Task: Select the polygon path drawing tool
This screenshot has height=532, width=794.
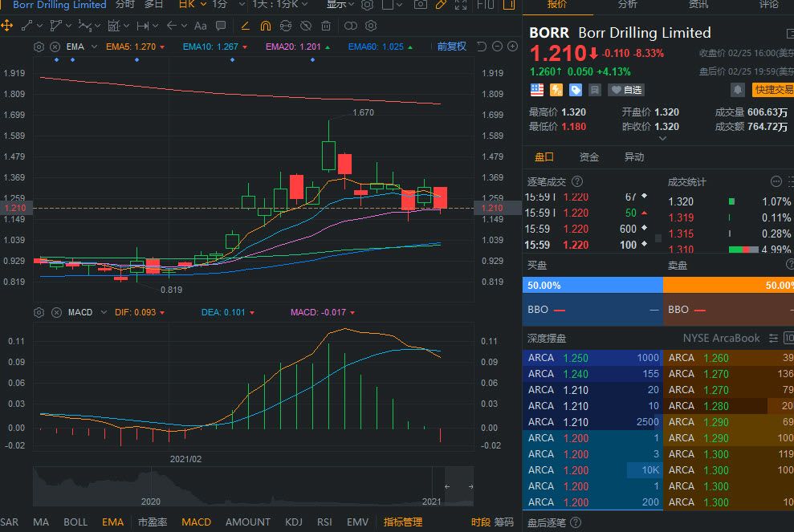Action: click(x=56, y=26)
